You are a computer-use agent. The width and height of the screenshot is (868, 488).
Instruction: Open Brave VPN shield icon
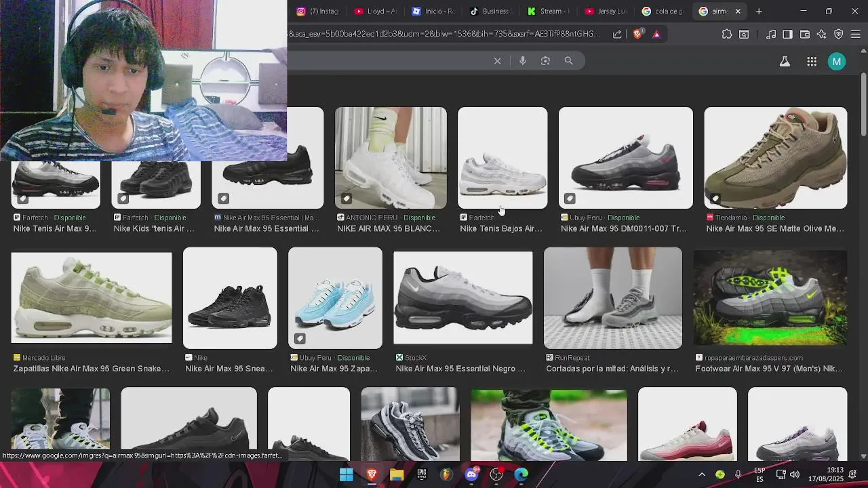tap(838, 34)
